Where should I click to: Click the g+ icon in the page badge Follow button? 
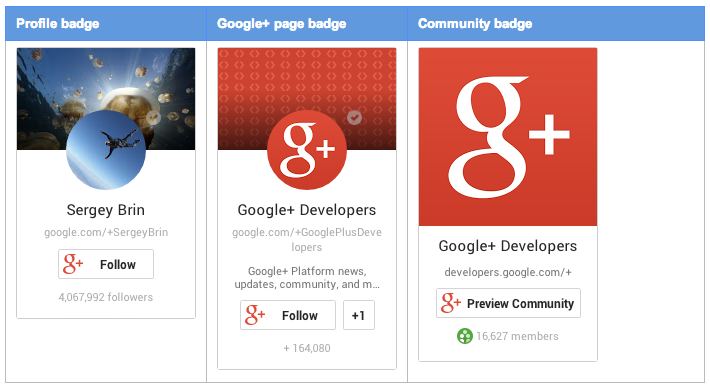(x=255, y=315)
